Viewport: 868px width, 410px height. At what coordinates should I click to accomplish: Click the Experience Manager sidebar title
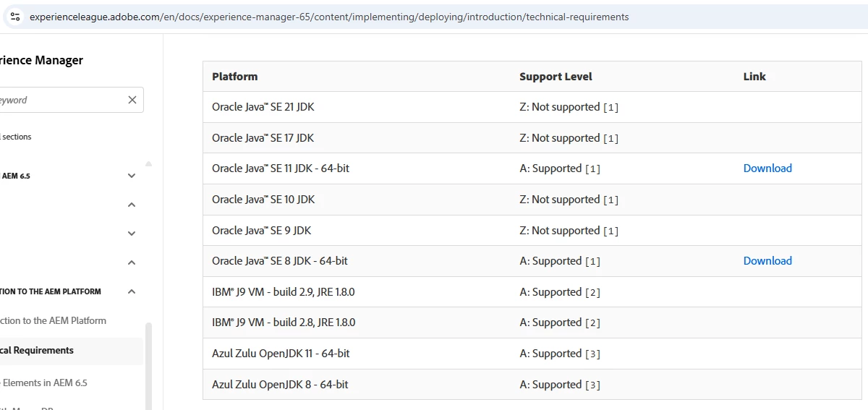[x=41, y=61]
